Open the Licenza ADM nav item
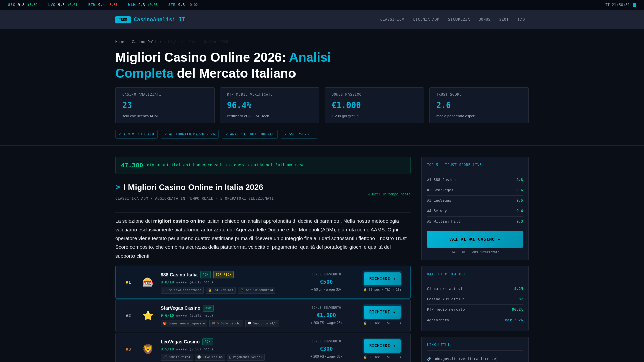The width and height of the screenshot is (644, 362). 426,20
